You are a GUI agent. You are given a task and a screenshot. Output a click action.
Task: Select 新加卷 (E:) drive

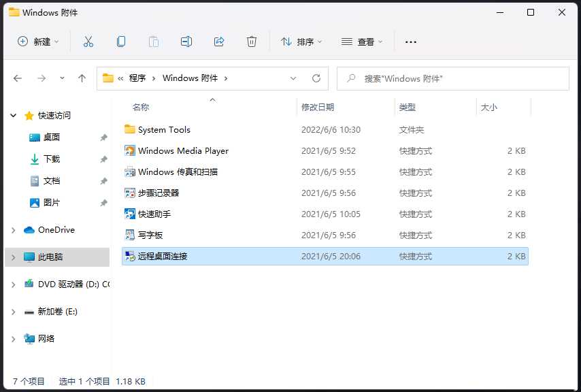coord(57,312)
